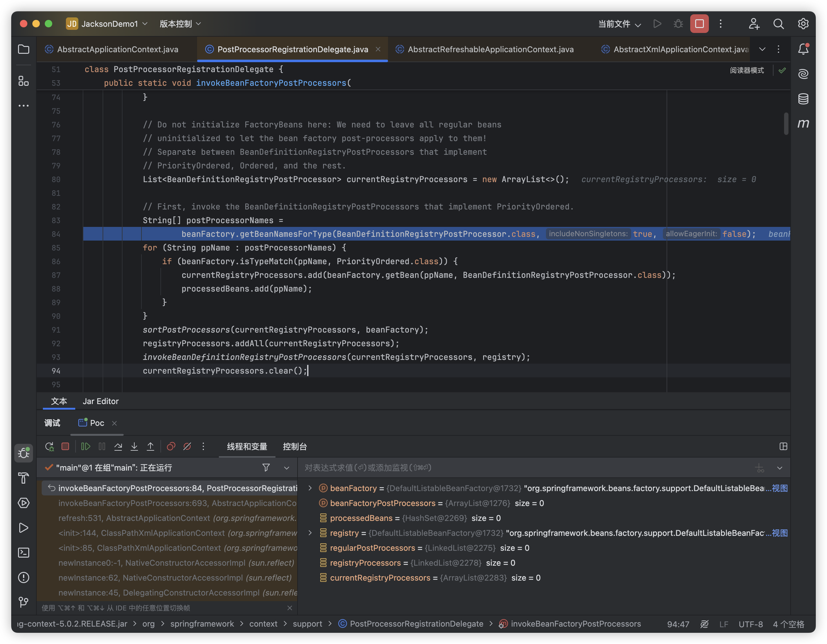This screenshot has width=827, height=644.
Task: View all breakpoints
Action: click(x=171, y=447)
